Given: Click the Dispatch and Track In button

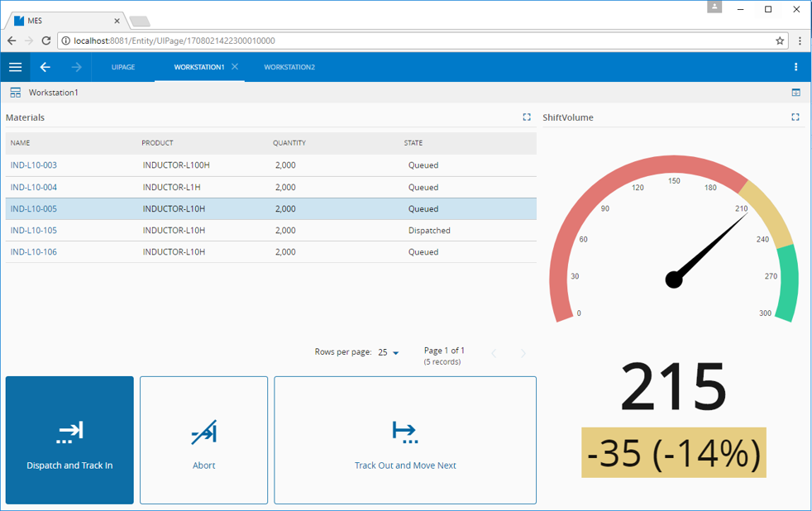Looking at the screenshot, I should 69,440.
